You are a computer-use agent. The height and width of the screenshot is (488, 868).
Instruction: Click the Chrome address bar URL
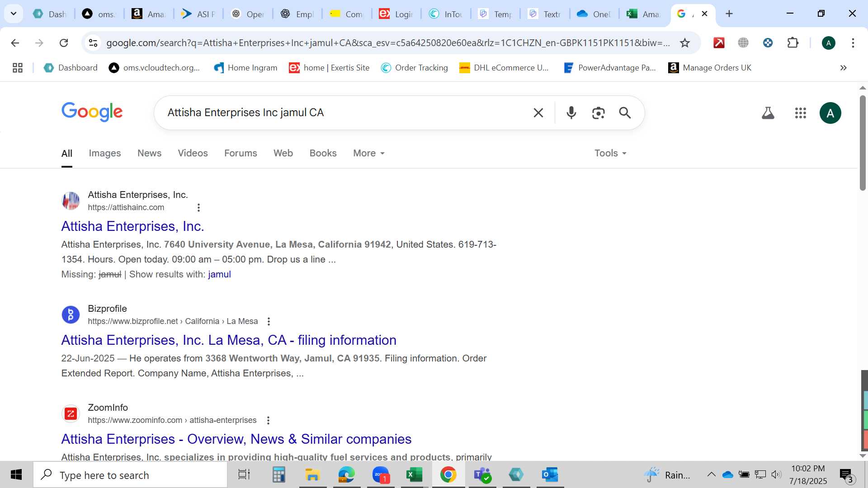point(388,43)
